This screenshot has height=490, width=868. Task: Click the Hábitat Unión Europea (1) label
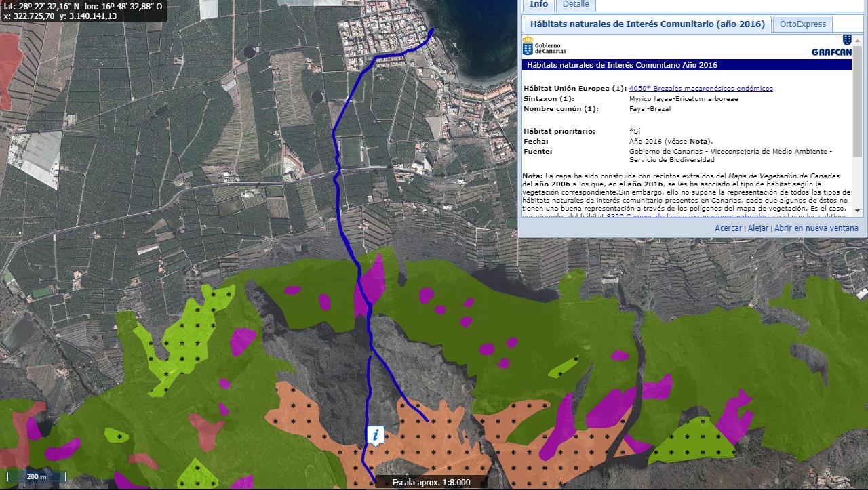[575, 88]
